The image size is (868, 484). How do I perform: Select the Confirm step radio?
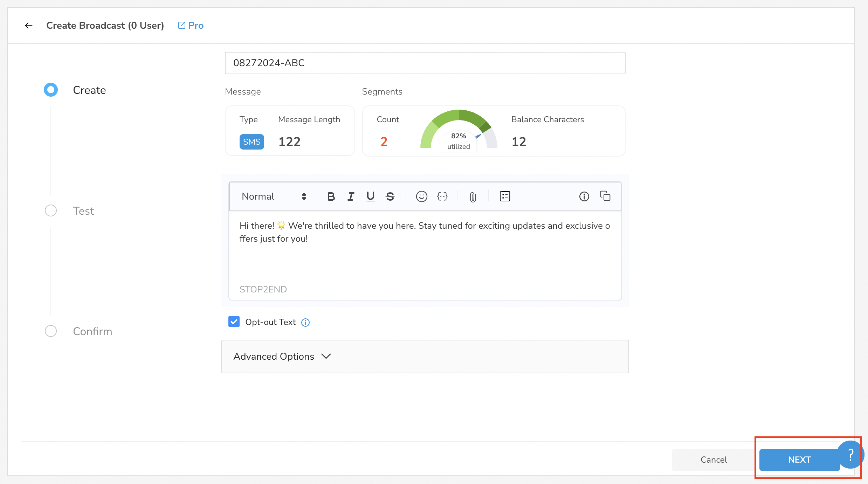51,331
